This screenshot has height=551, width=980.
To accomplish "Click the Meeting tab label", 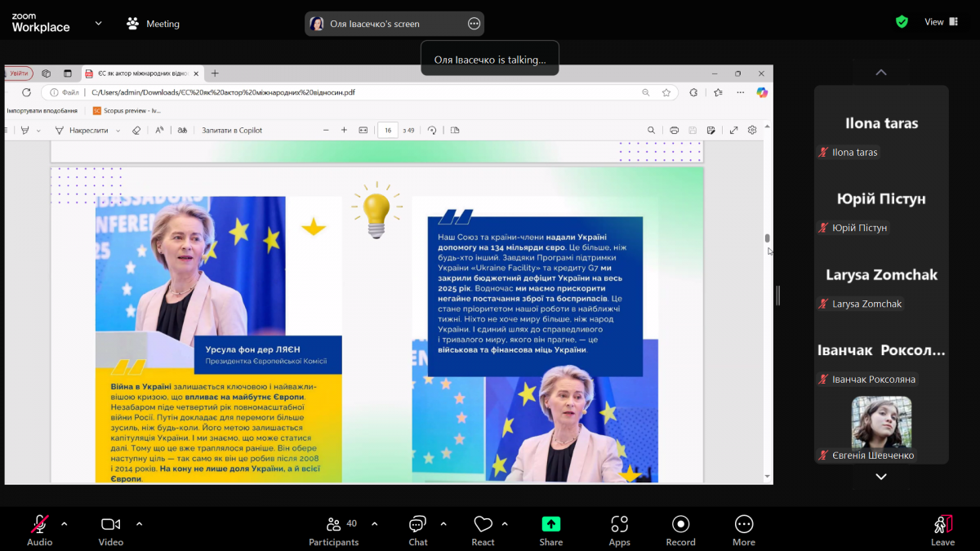I will pyautogui.click(x=162, y=24).
